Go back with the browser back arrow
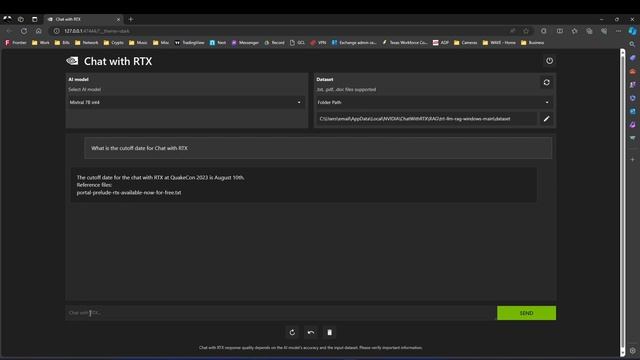 (9, 31)
